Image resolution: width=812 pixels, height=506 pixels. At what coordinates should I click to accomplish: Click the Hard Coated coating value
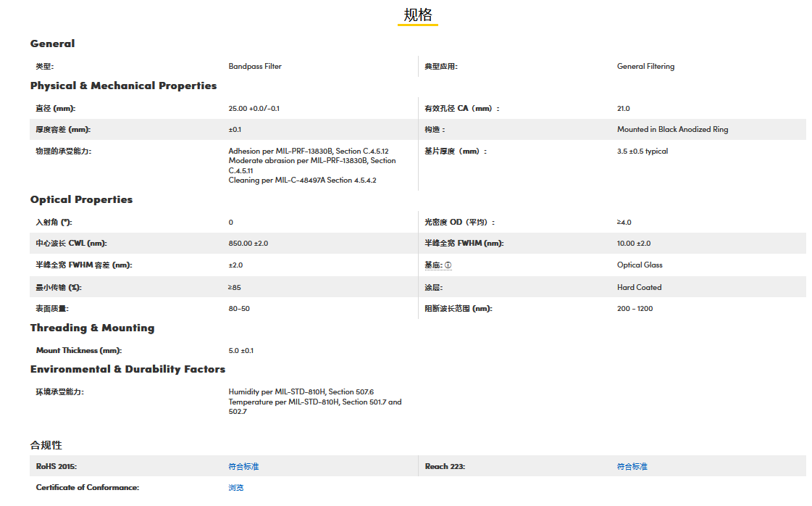(x=639, y=287)
